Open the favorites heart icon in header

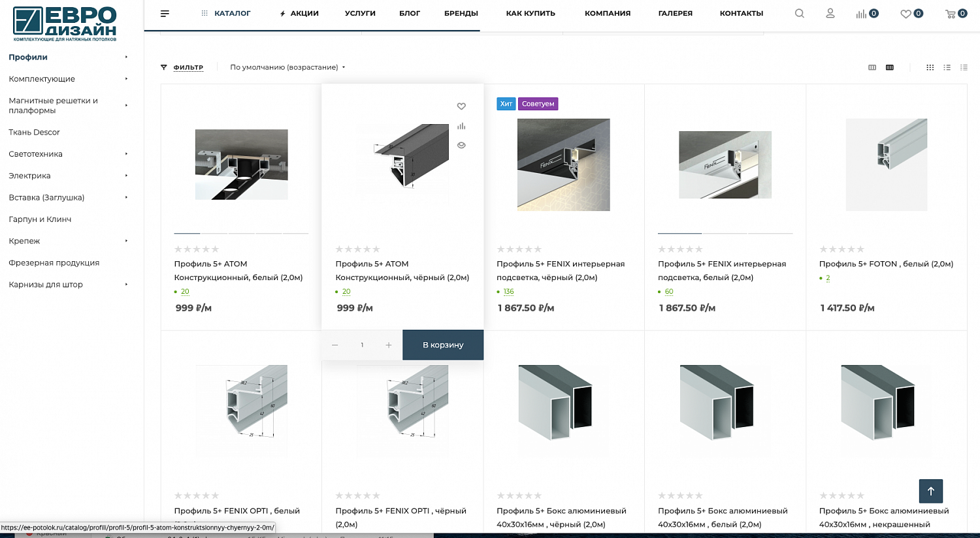click(x=911, y=13)
